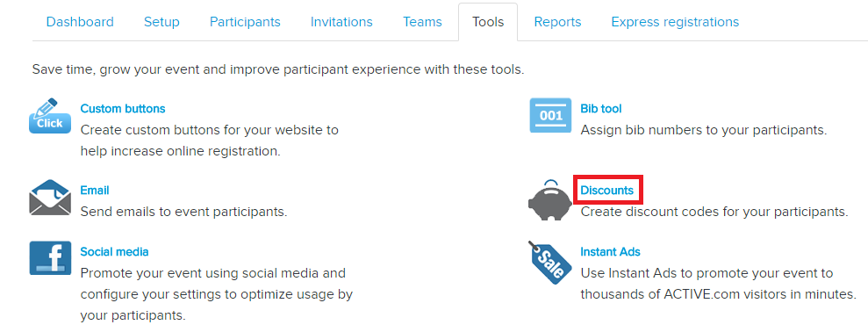This screenshot has height=332, width=868.
Task: Go to the Participants tab
Action: pos(245,22)
